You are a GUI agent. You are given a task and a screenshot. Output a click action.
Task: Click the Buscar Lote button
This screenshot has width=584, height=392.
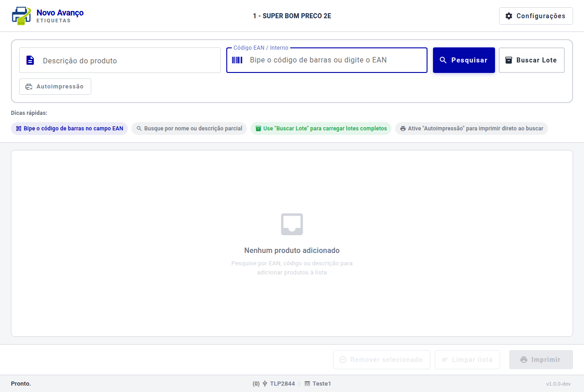532,60
